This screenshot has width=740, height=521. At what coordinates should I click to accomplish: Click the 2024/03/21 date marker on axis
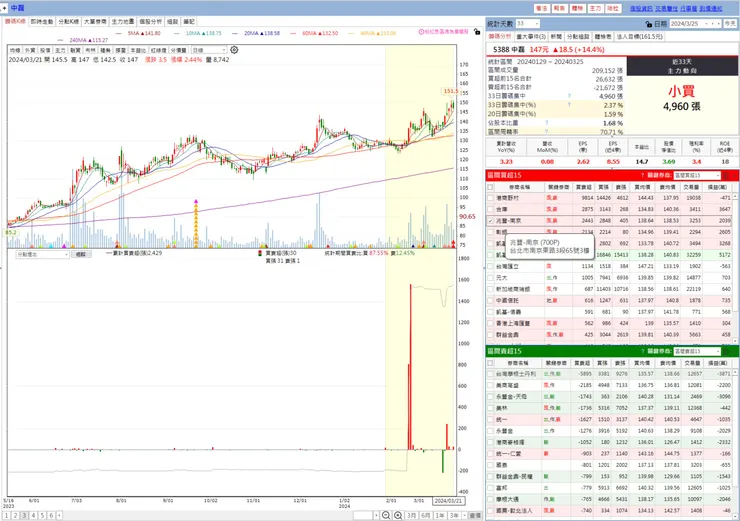click(448, 501)
